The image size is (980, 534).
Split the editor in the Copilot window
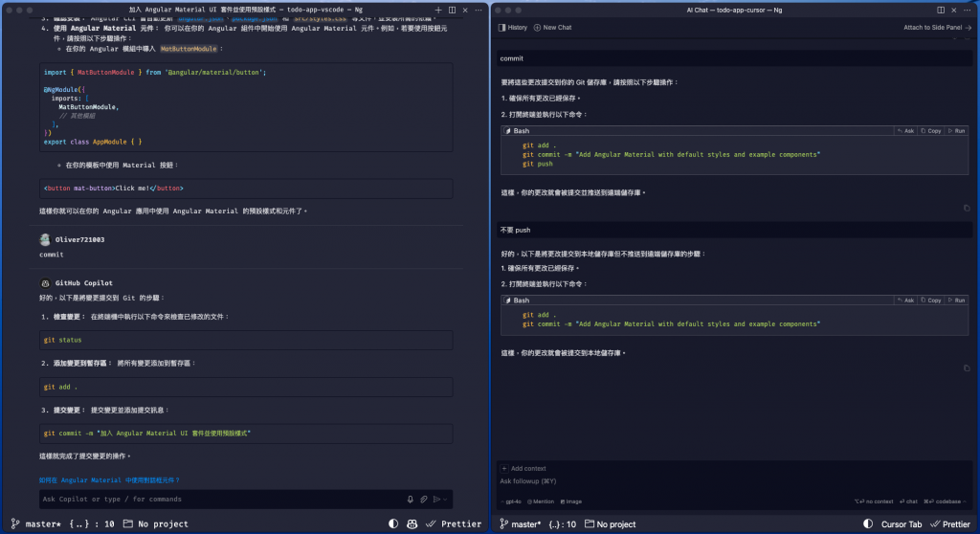[452, 10]
